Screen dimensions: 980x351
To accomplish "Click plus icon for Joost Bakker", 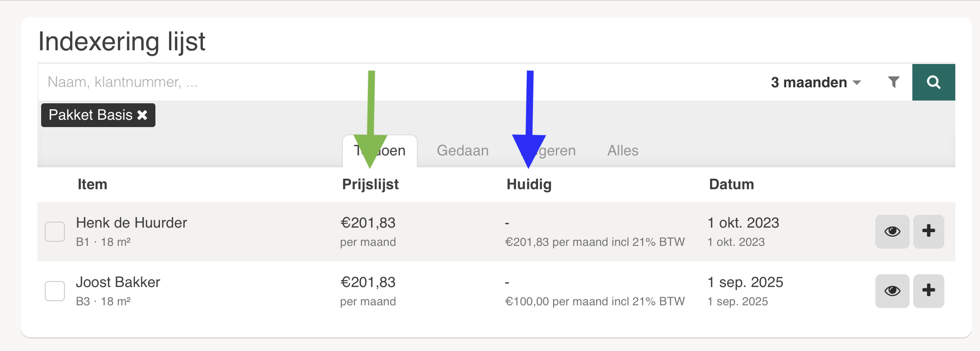I will pyautogui.click(x=928, y=291).
